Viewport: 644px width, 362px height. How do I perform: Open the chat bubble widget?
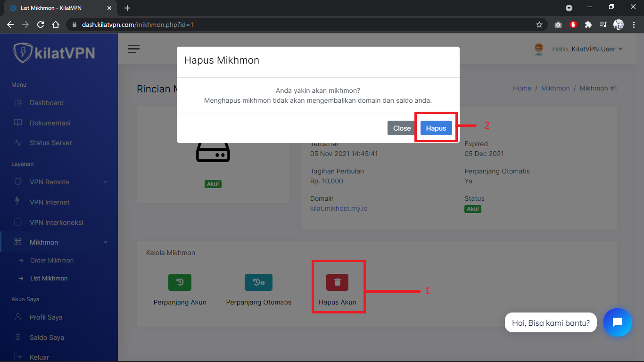(x=617, y=322)
